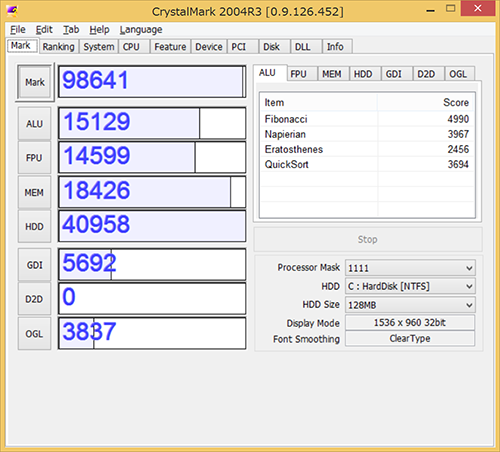
Task: Run the MEM benchmark button
Action: tap(34, 192)
